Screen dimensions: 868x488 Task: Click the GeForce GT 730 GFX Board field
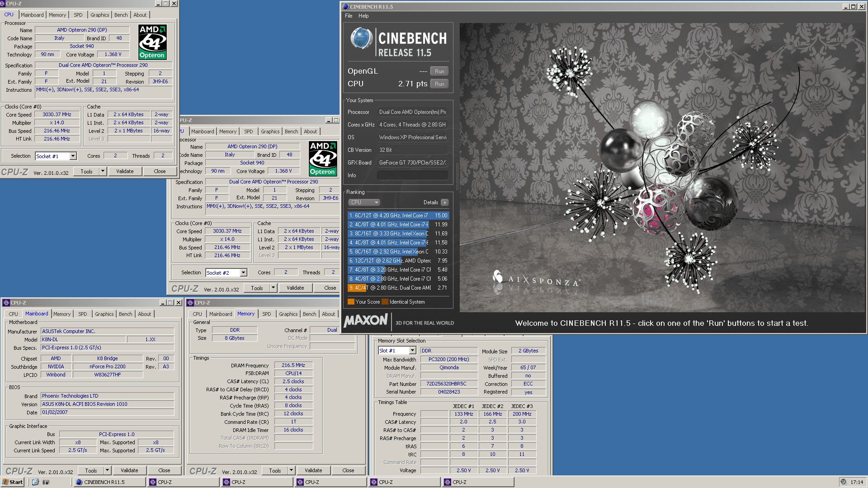coord(413,163)
